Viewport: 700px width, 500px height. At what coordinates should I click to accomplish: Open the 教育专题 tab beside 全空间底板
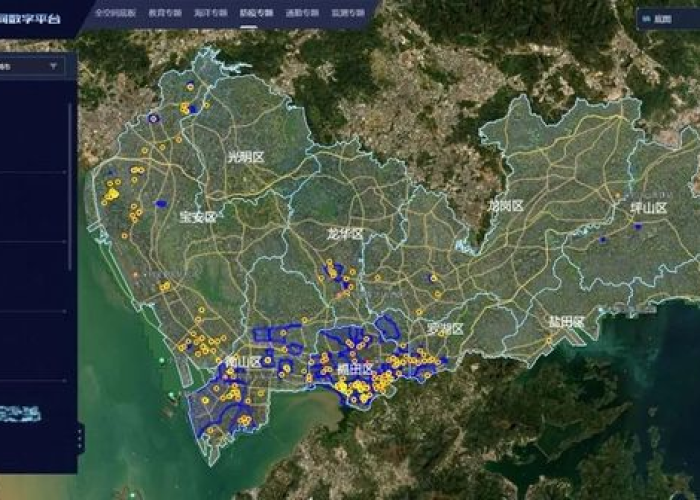coord(165,13)
